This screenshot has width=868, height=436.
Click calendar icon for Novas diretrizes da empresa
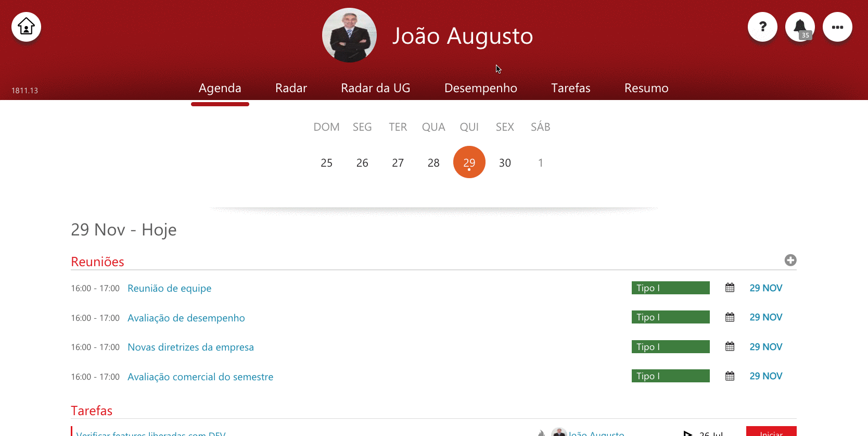coord(730,346)
